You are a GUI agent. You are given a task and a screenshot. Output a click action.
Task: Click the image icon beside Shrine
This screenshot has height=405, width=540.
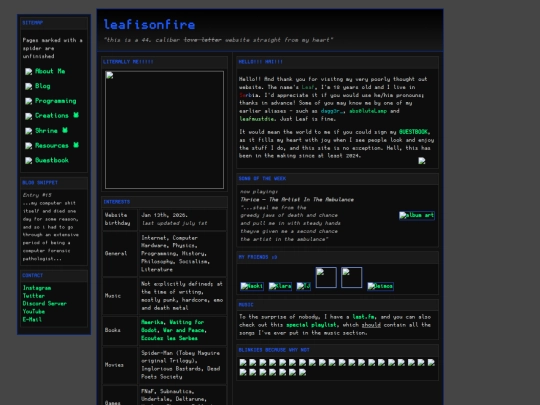tap(29, 131)
